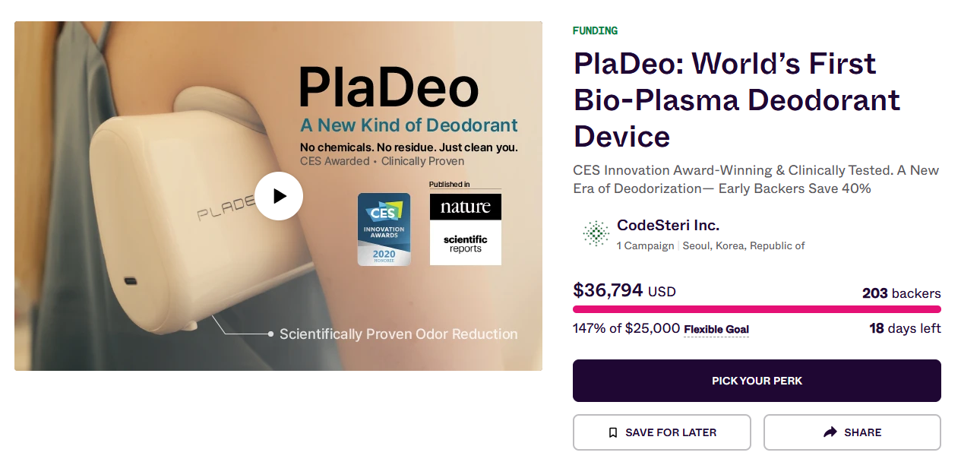Image resolution: width=980 pixels, height=462 pixels.
Task: Select the campaign title heading
Action: 737,100
